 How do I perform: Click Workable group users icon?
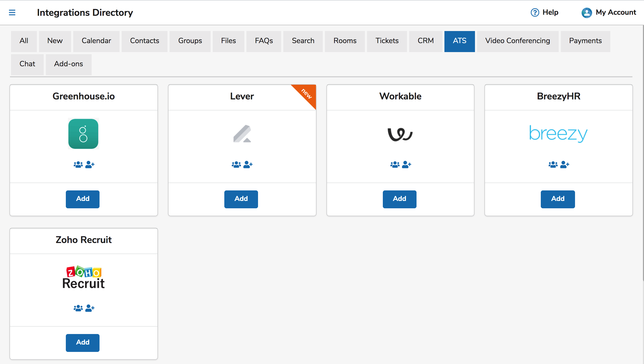click(395, 165)
